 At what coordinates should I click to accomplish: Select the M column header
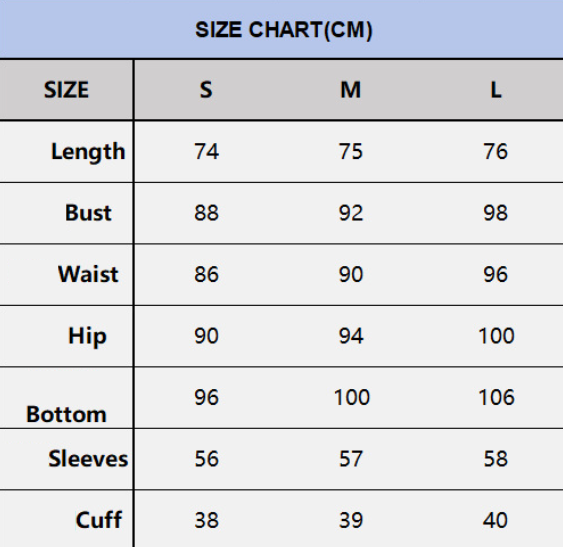point(350,90)
